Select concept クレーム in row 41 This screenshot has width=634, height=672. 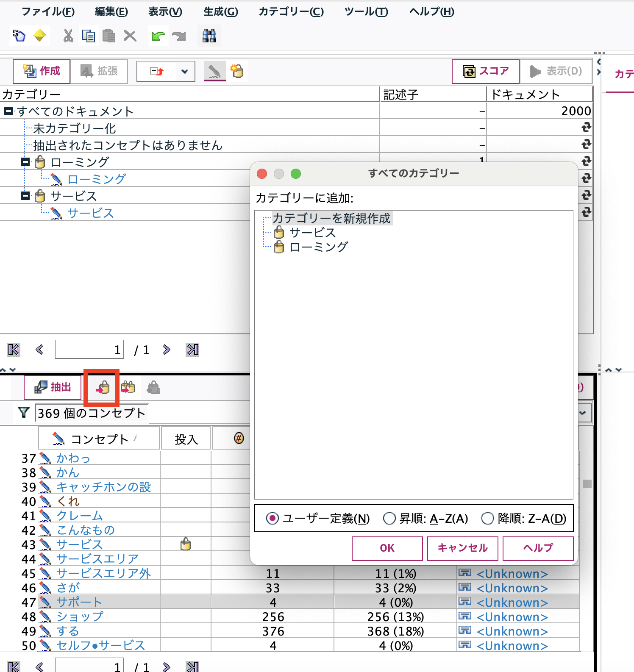[80, 515]
